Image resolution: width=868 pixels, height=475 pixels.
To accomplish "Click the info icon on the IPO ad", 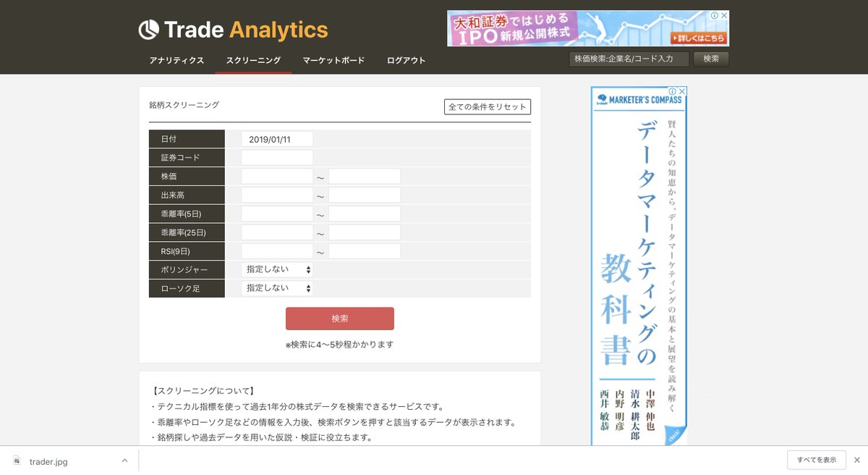I will click(x=715, y=15).
